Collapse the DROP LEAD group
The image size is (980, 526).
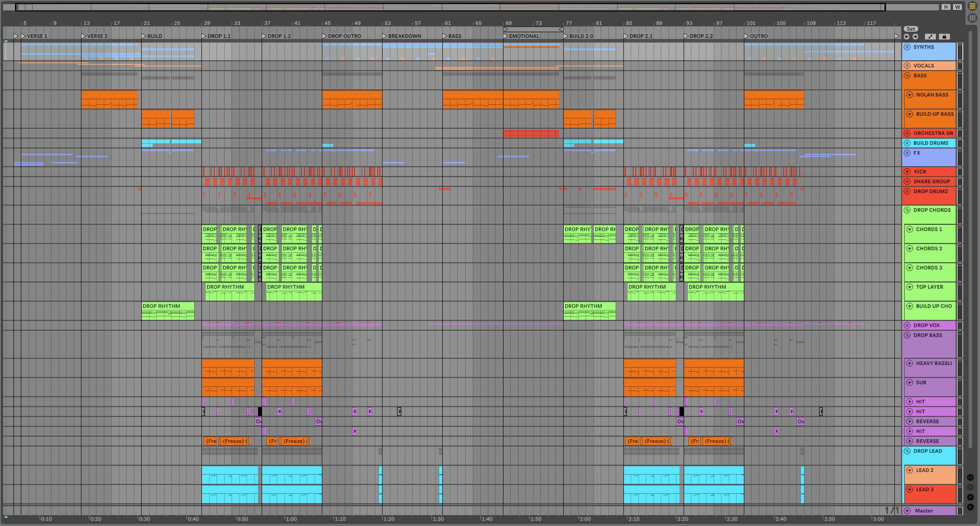907,451
